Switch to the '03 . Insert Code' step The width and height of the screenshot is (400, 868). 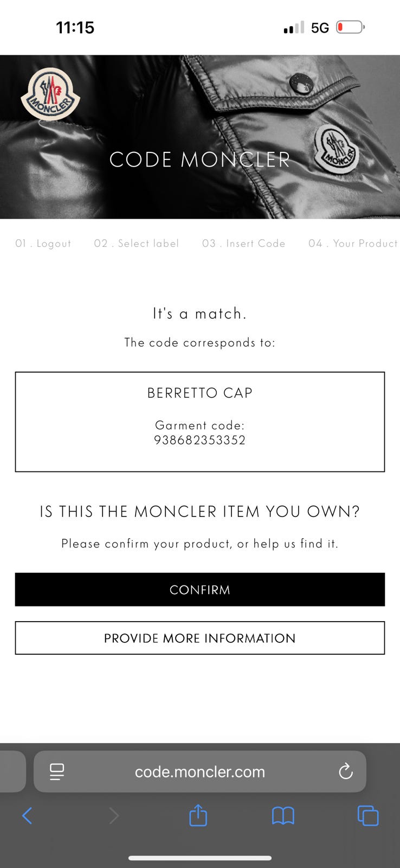pos(244,244)
